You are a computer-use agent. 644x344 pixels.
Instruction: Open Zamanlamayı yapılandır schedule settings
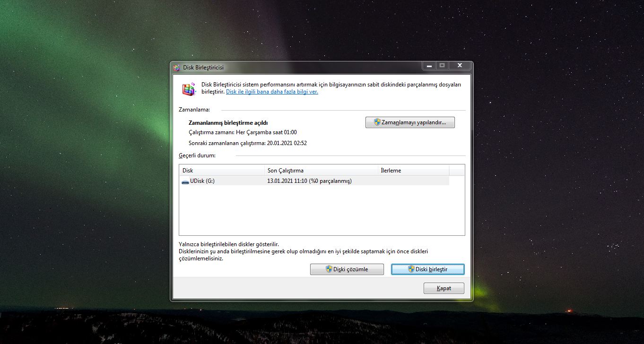click(x=409, y=122)
